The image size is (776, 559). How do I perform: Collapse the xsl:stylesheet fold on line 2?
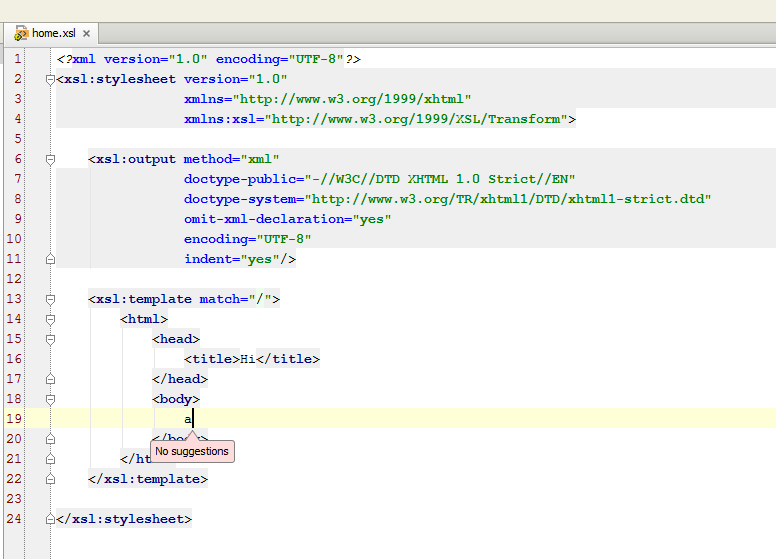[x=50, y=79]
